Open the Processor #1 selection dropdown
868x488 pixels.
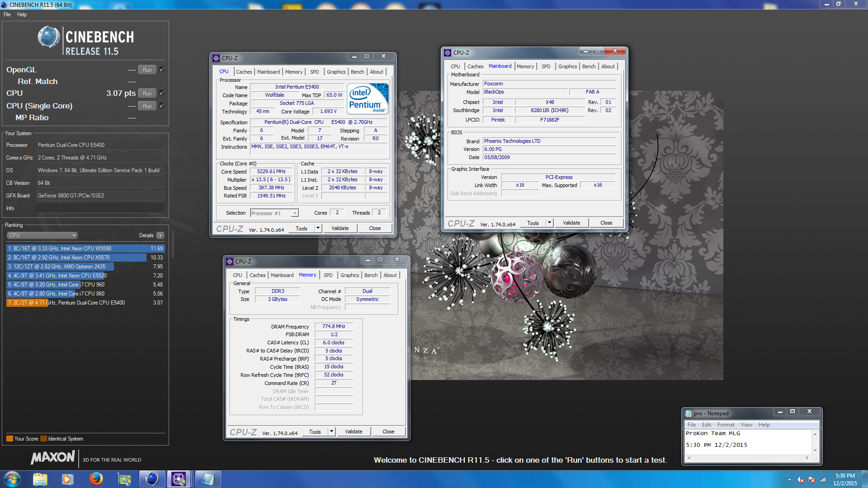(x=274, y=213)
